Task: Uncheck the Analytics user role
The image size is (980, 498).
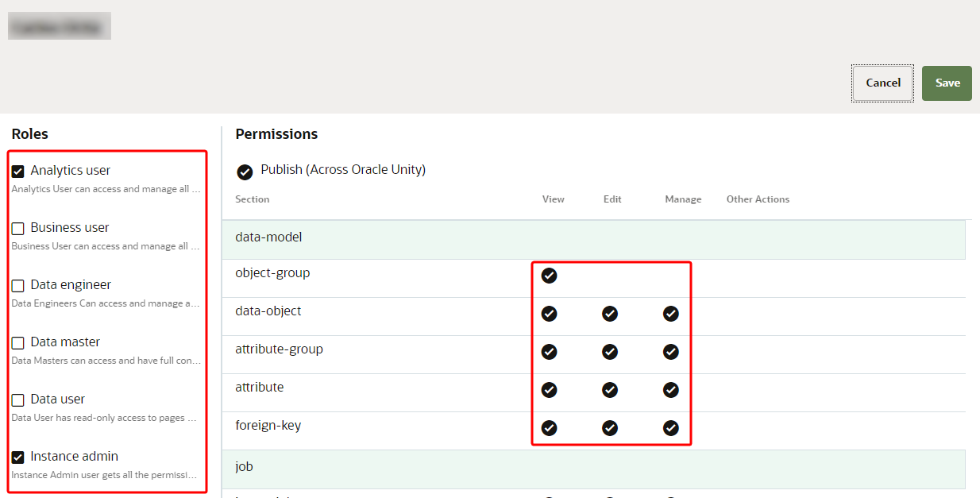Action: (x=17, y=171)
